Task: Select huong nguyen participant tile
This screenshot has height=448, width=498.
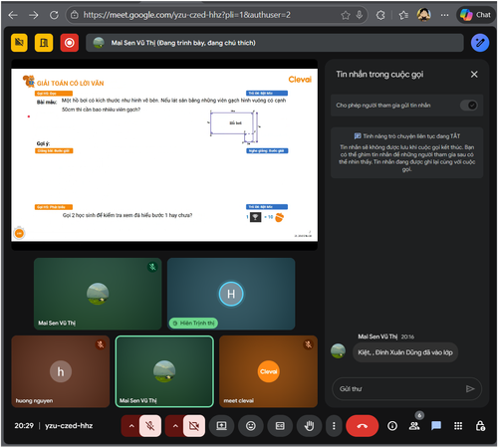Action: pos(61,371)
